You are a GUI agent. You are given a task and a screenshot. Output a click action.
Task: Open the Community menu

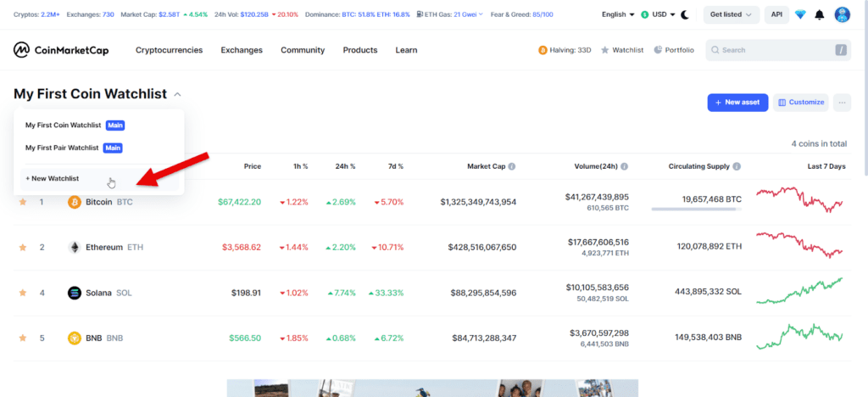303,50
